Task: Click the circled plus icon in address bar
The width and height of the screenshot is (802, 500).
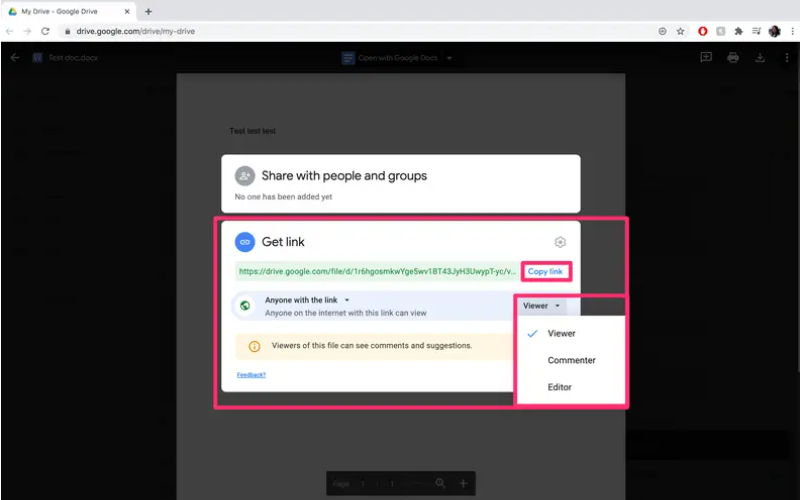Action: [x=662, y=31]
